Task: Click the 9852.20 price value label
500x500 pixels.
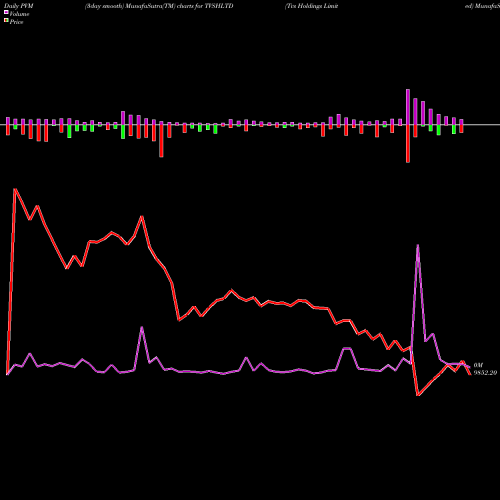Action: coord(485,373)
